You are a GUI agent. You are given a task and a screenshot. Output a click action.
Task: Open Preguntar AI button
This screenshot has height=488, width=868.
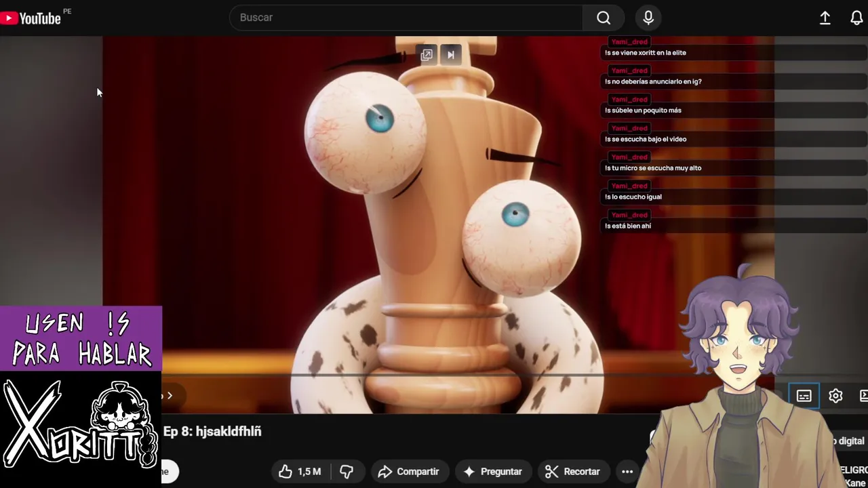click(493, 472)
